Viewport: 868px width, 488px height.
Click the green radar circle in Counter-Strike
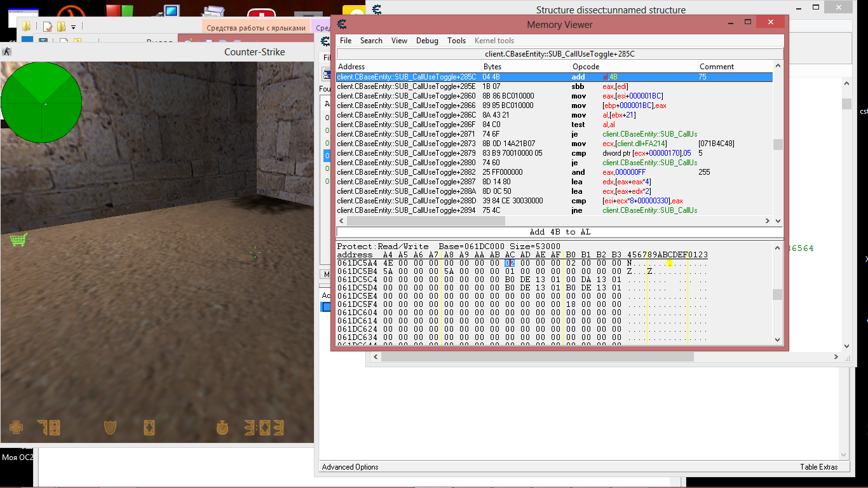(41, 102)
